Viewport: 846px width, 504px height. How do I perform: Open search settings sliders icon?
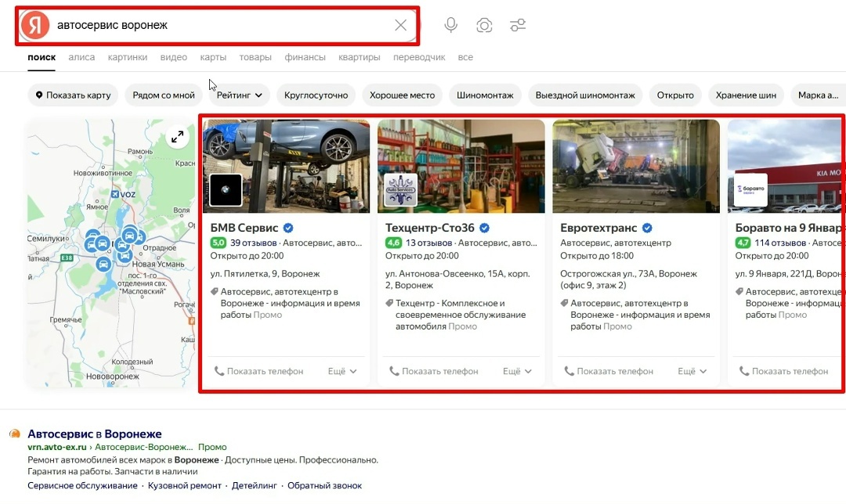518,25
